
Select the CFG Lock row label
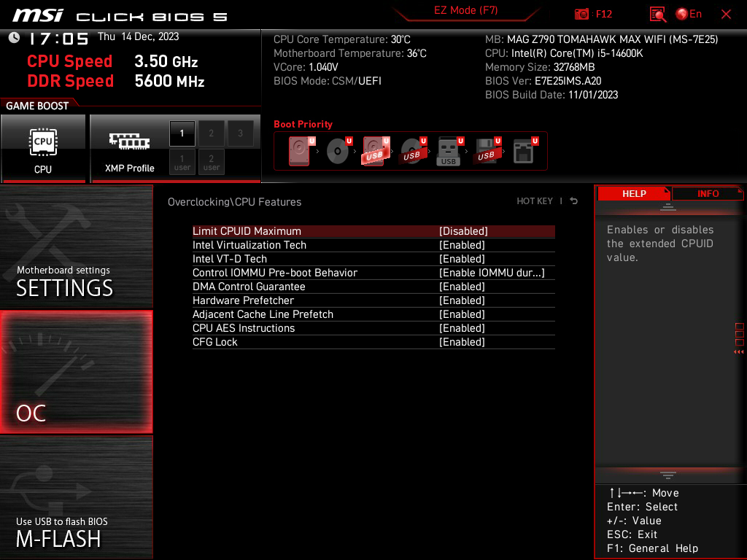coord(215,341)
